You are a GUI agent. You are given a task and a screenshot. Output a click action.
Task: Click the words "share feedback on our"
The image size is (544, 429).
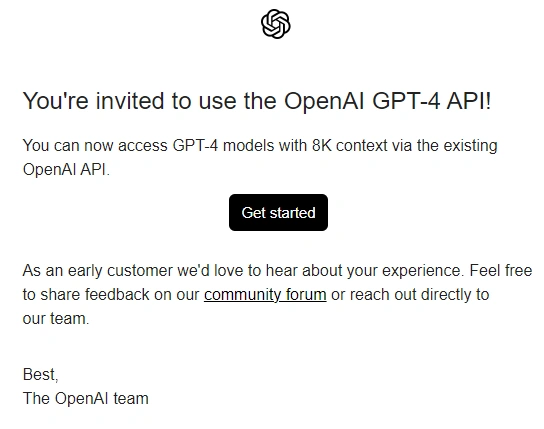[120, 294]
